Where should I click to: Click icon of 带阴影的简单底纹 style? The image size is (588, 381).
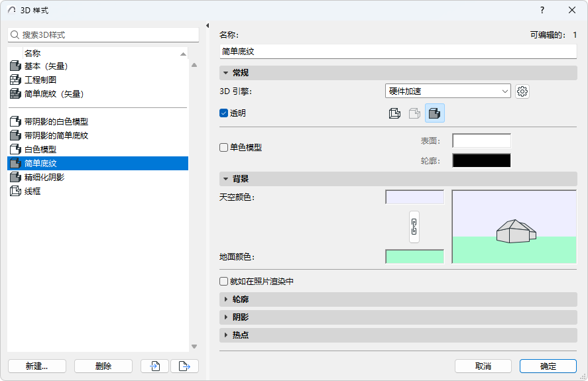click(15, 135)
